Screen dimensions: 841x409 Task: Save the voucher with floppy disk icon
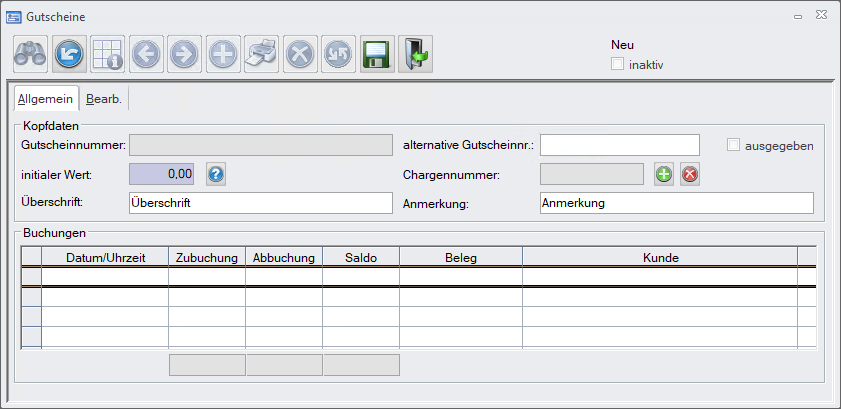pos(375,54)
